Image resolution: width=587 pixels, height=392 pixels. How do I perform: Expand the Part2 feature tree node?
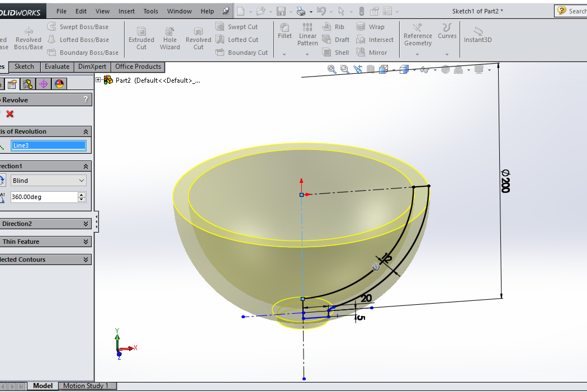[98, 80]
